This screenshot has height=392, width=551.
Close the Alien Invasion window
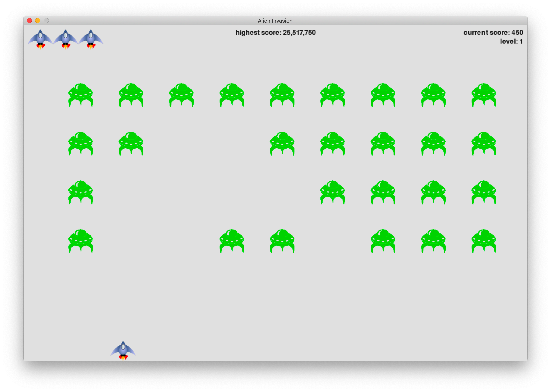29,21
